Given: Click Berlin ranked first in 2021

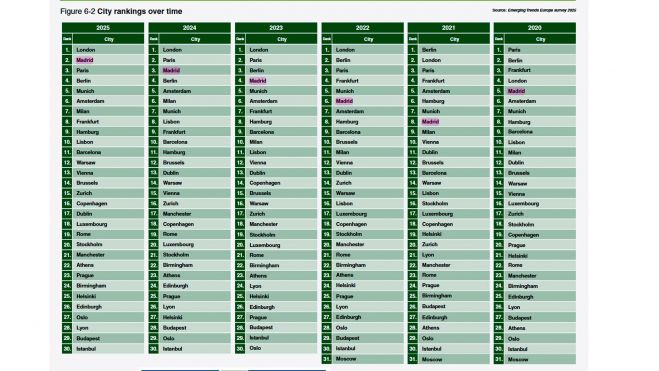Looking at the screenshot, I should pos(429,50).
